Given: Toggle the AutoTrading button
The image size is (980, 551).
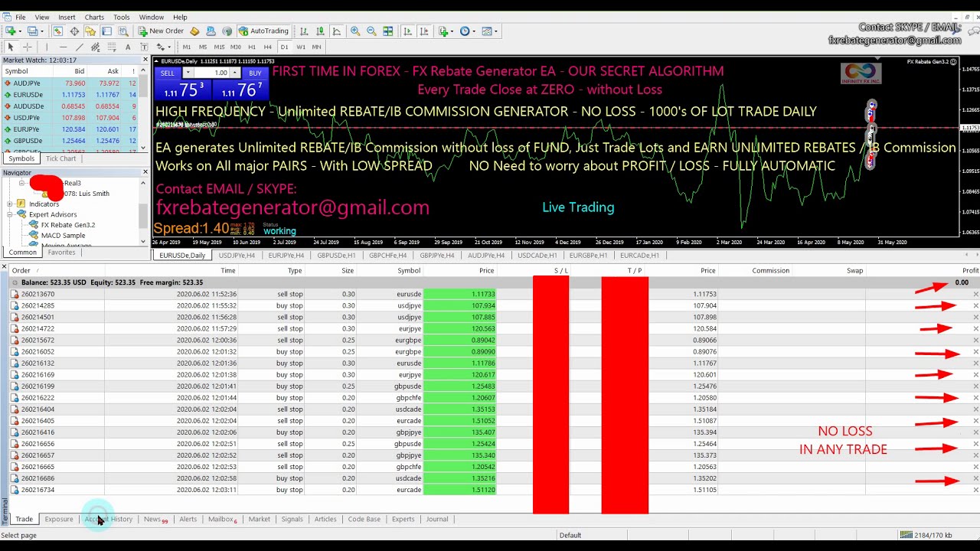Looking at the screenshot, I should point(264,31).
